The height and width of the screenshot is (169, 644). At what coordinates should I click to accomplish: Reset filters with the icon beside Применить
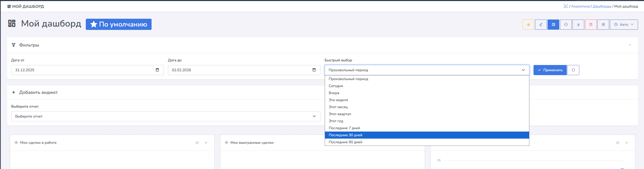point(573,70)
